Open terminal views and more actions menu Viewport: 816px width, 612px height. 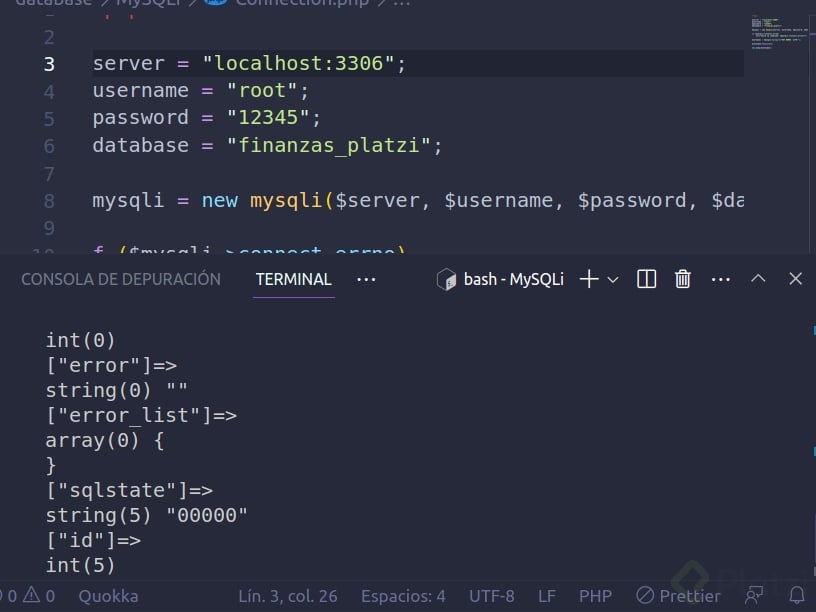[721, 279]
